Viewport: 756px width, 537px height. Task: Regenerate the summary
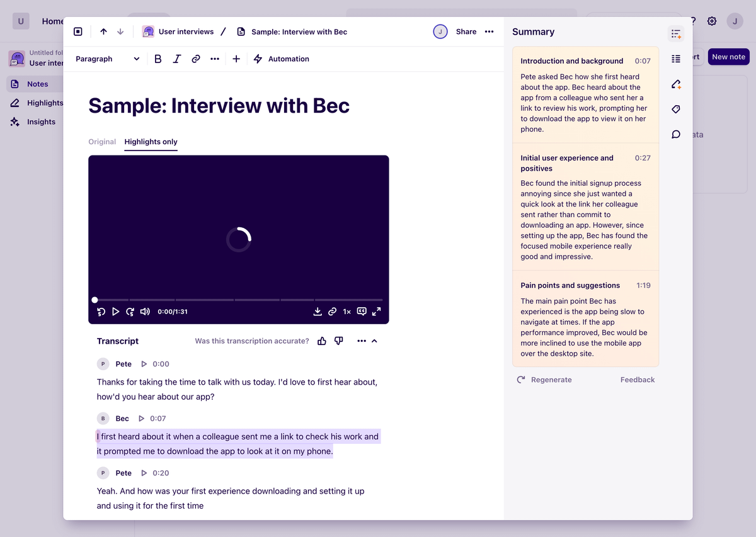(x=545, y=380)
